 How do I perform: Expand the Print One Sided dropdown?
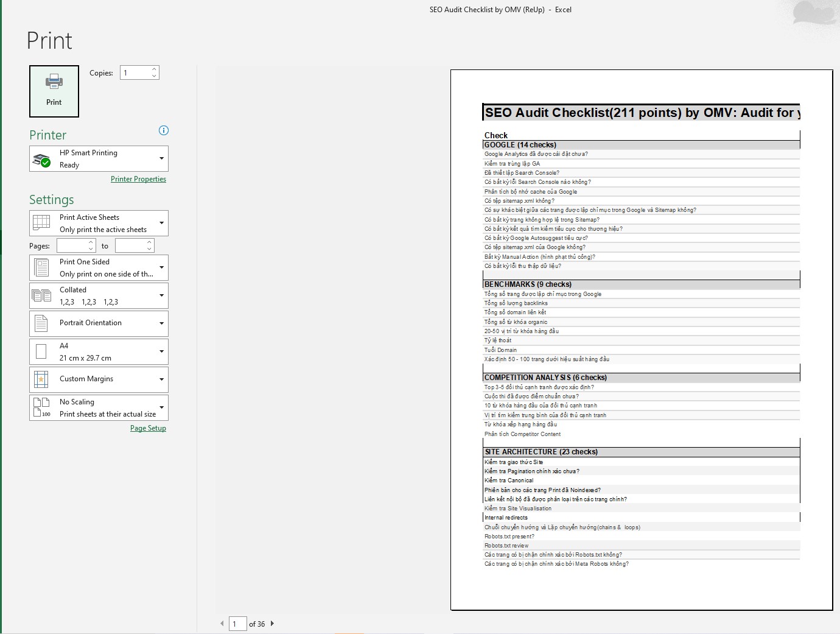(x=161, y=267)
